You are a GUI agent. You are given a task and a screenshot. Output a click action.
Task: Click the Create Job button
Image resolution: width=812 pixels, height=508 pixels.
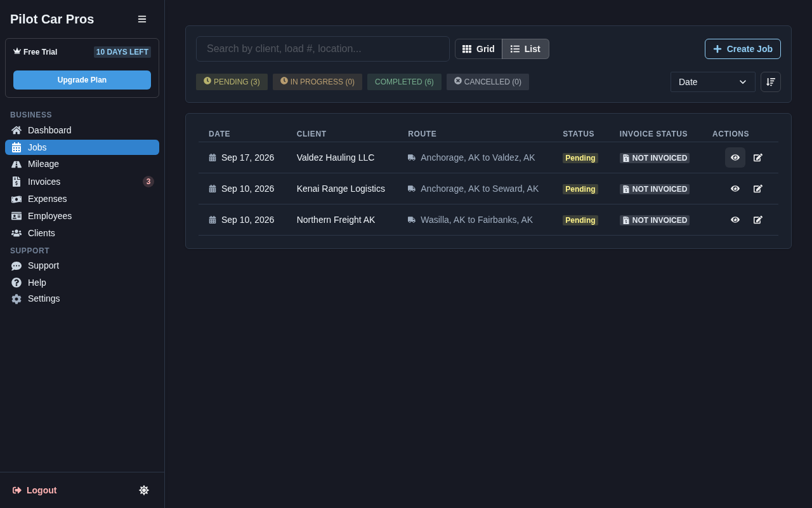(743, 49)
